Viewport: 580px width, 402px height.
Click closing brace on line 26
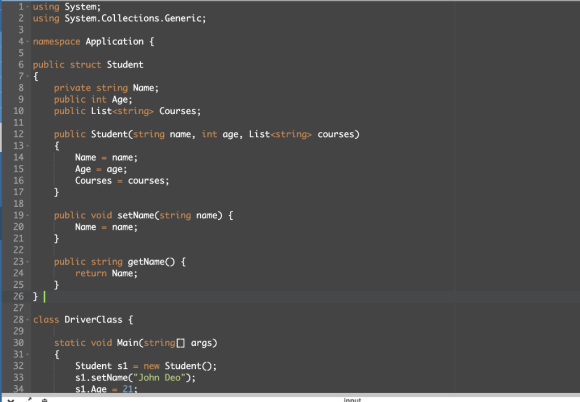pos(35,297)
